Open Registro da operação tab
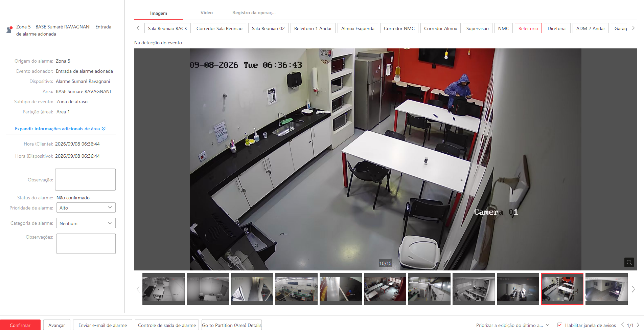This screenshot has height=330, width=644. (254, 13)
